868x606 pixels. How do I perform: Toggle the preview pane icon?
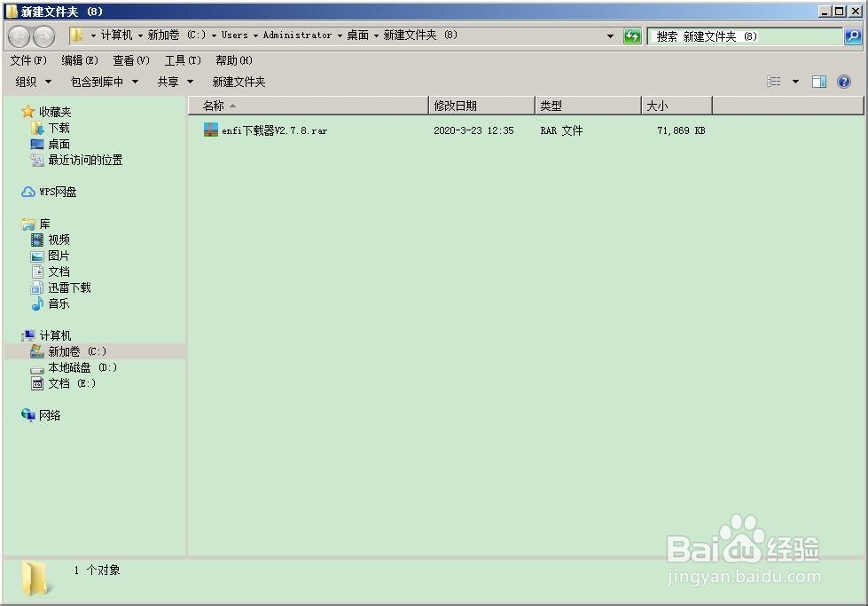coord(818,82)
